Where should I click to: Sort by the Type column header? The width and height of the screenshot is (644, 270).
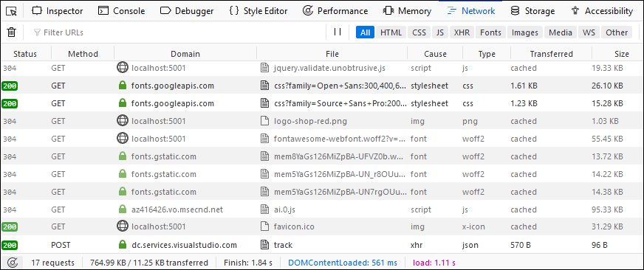coord(487,54)
